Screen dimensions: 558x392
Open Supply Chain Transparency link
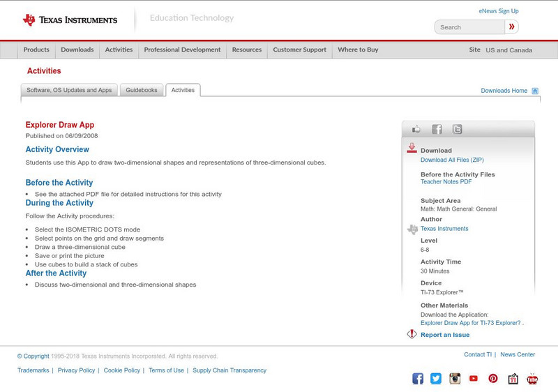[x=229, y=370]
